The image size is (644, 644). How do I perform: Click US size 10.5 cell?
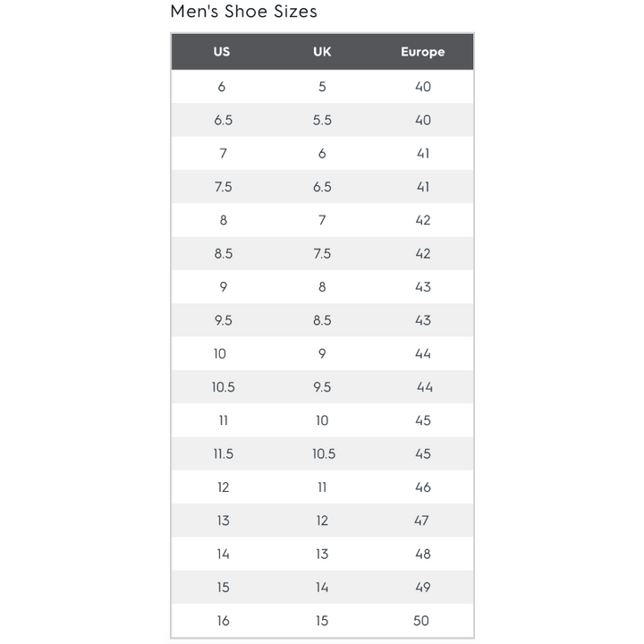tap(223, 387)
